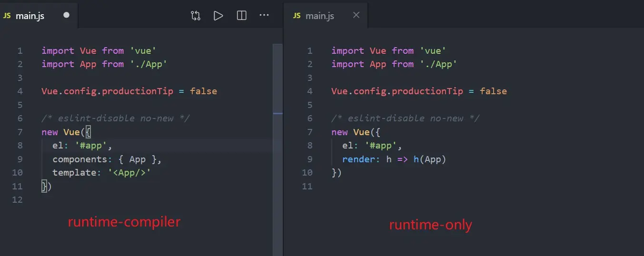This screenshot has width=644, height=256.
Task: Select right editor main.js tab
Action: 326,15
